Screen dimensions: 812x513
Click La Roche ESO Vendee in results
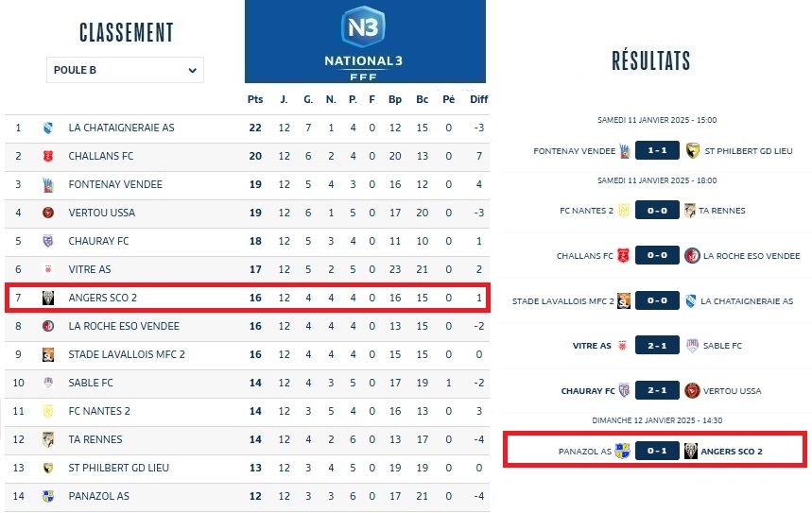click(751, 256)
